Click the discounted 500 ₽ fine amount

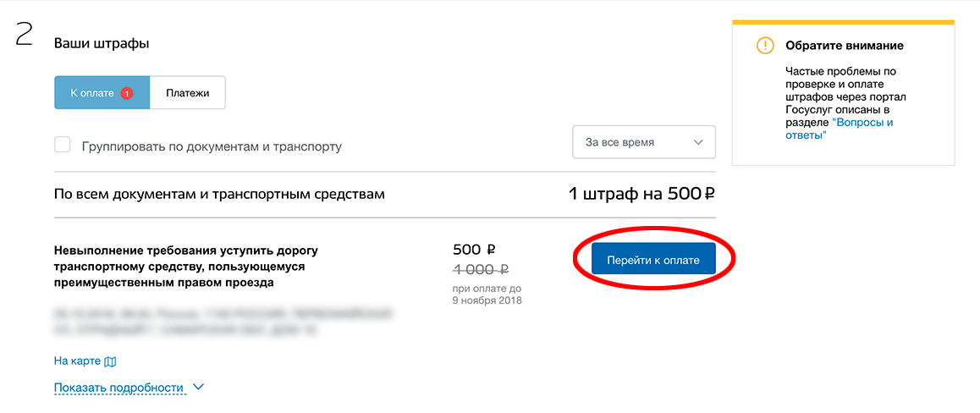click(x=474, y=250)
